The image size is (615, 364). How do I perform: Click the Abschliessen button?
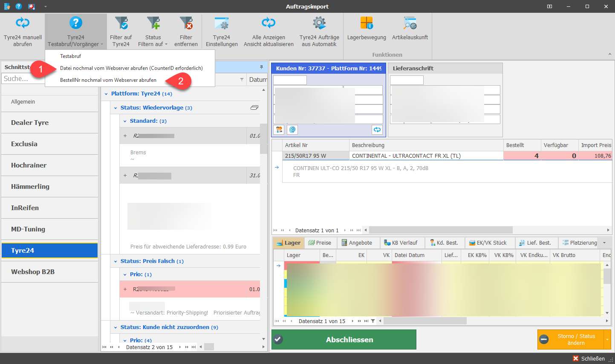(x=344, y=340)
